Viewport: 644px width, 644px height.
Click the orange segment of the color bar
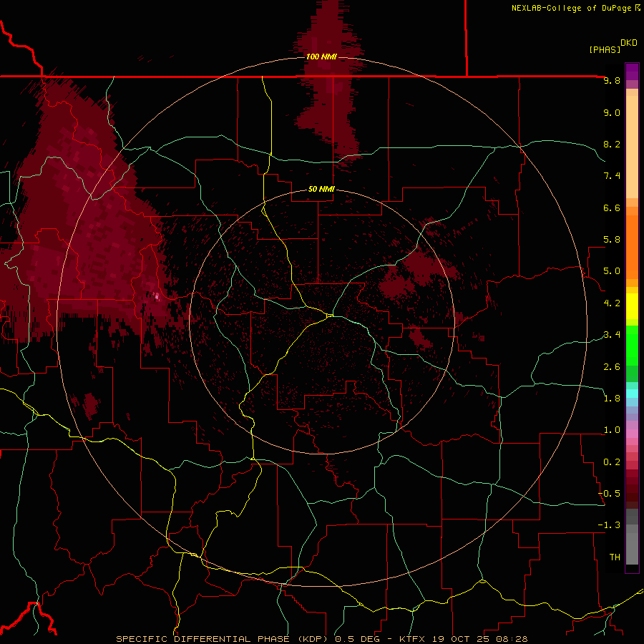click(x=632, y=246)
